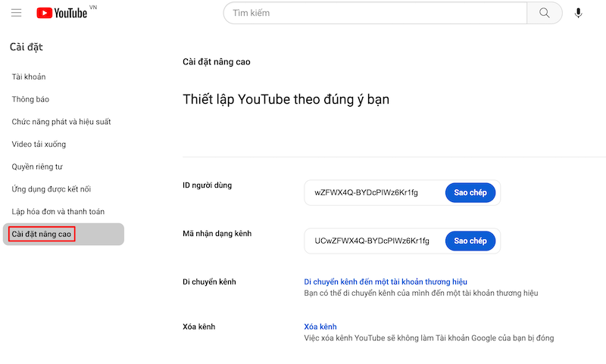
Task: Select Cài đặt nâng cao sidebar item
Action: tap(64, 234)
